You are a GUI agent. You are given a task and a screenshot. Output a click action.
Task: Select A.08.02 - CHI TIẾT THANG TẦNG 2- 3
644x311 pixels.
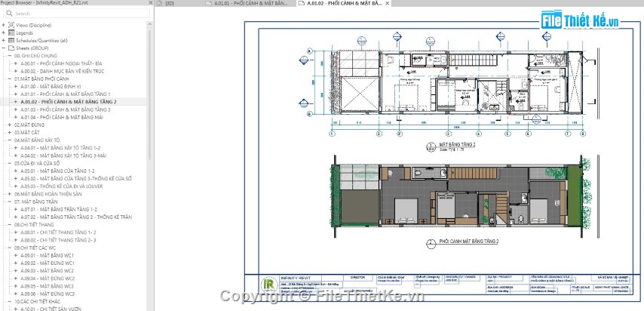[x=58, y=240]
